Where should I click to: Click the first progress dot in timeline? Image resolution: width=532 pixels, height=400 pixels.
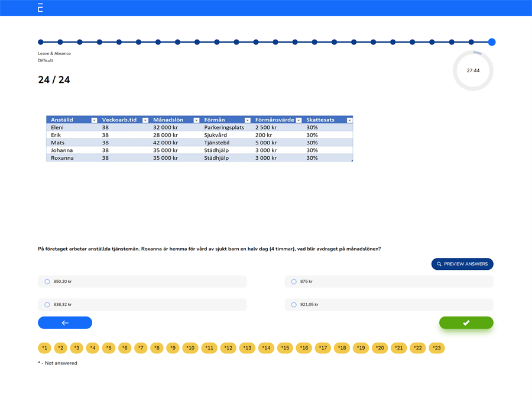[x=41, y=42]
